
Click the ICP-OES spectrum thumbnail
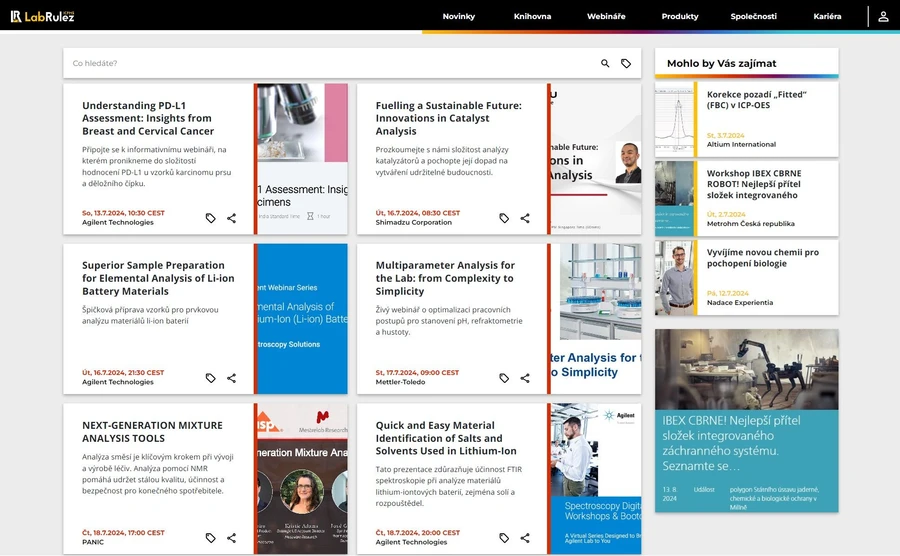[x=674, y=119]
